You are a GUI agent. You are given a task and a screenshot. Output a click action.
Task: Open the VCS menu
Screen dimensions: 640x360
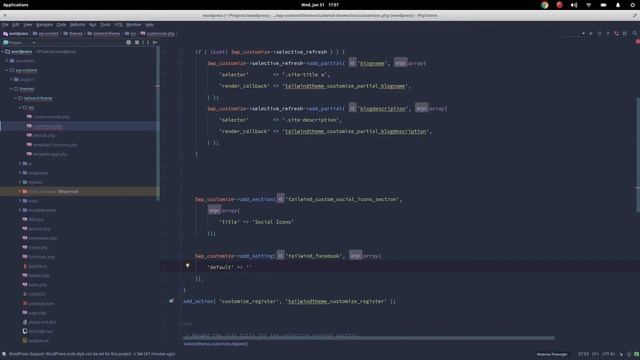point(118,25)
